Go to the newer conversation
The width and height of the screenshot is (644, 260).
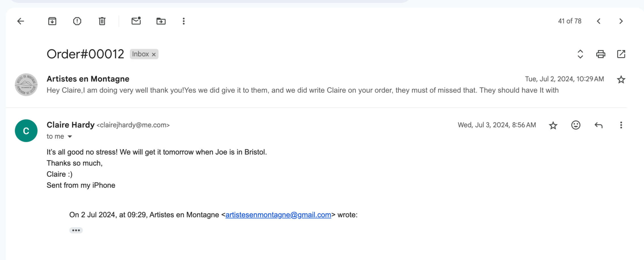pos(598,21)
